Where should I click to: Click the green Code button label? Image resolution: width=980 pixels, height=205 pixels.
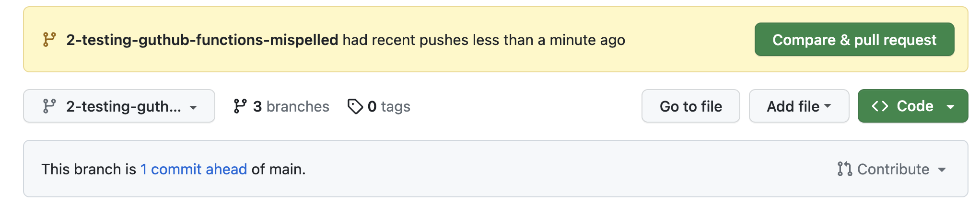(915, 106)
